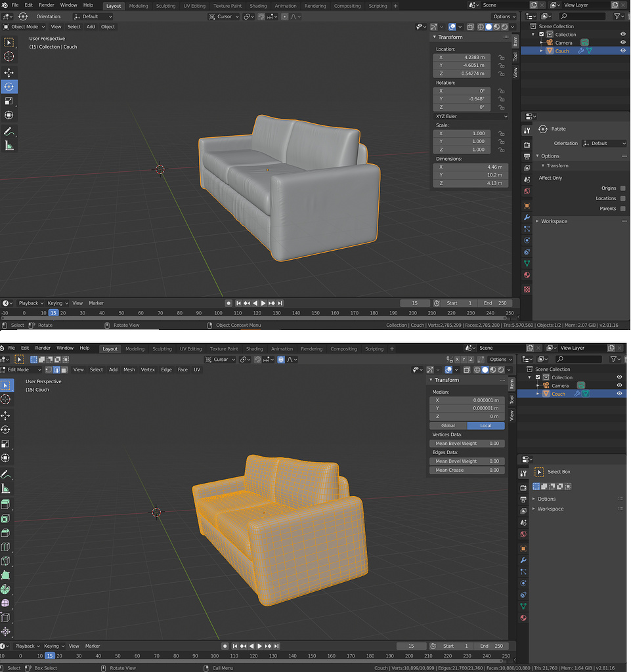Click the Global button in the Edit Mode Transform panel

(448, 425)
